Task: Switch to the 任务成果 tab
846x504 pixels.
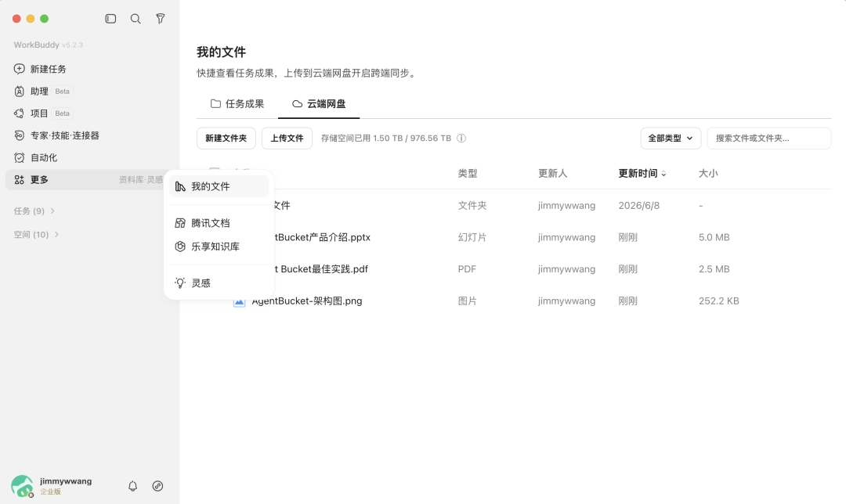Action: [x=237, y=104]
